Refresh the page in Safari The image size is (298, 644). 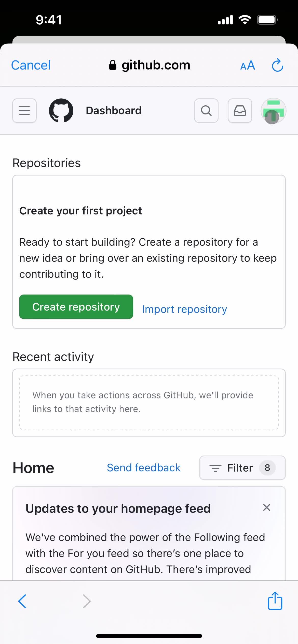pos(277,65)
